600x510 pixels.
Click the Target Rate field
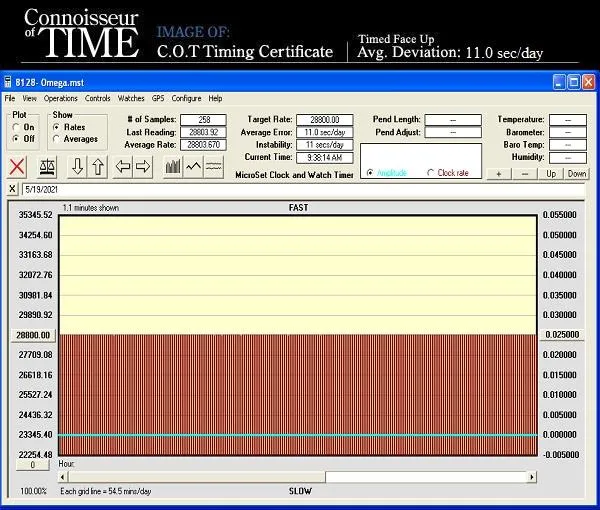coord(324,120)
